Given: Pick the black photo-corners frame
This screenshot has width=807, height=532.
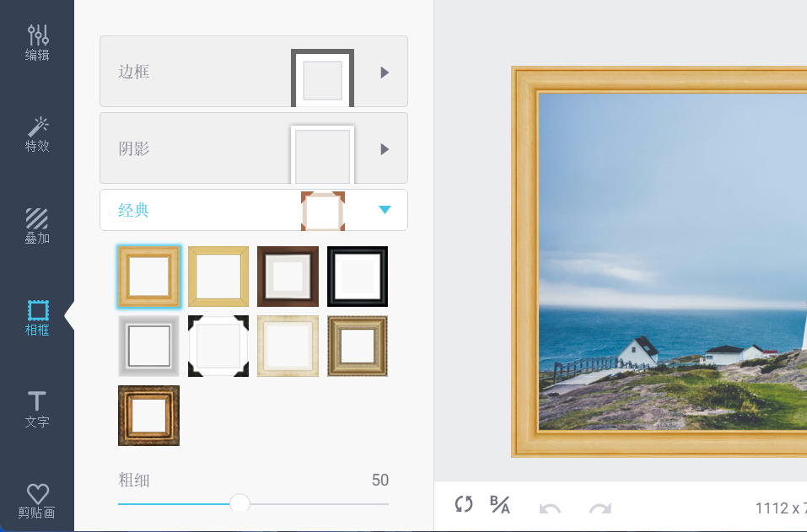Looking at the screenshot, I should point(218,346).
